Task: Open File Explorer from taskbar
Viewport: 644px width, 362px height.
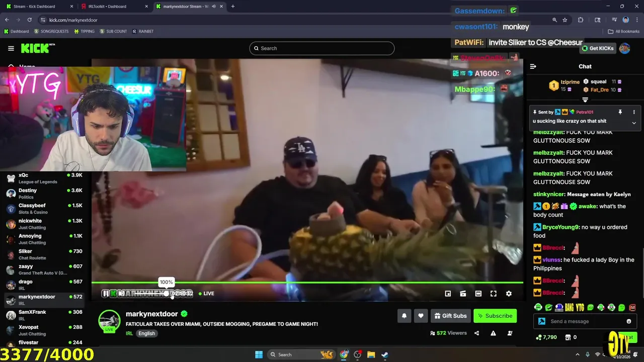Action: pyautogui.click(x=371, y=354)
